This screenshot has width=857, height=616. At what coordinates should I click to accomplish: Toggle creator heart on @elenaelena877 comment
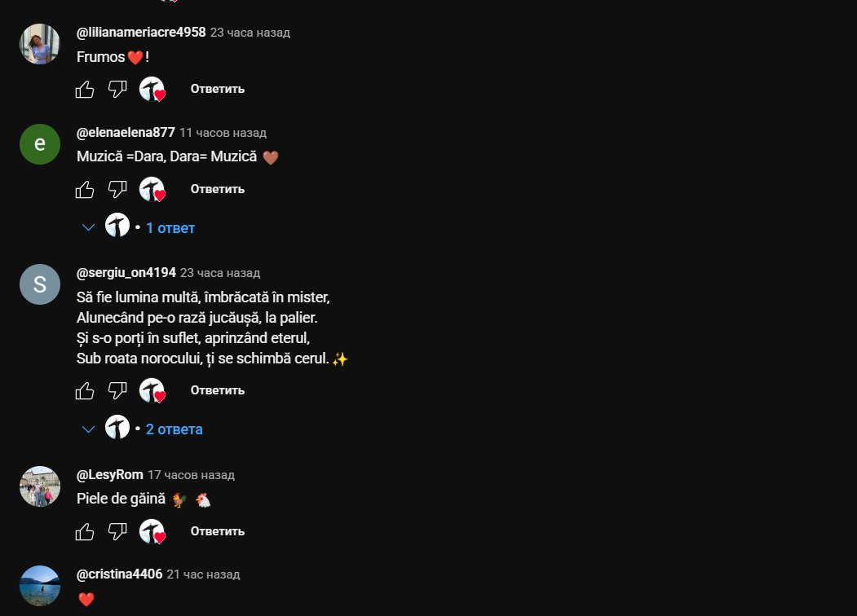pos(152,190)
